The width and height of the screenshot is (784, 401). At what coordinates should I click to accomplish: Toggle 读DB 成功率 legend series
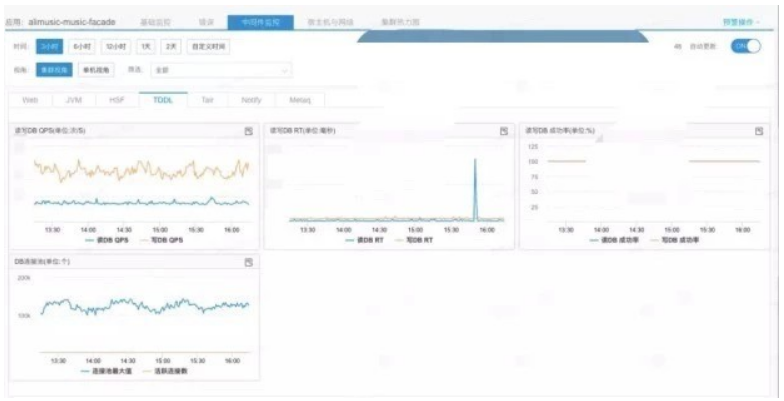614,240
